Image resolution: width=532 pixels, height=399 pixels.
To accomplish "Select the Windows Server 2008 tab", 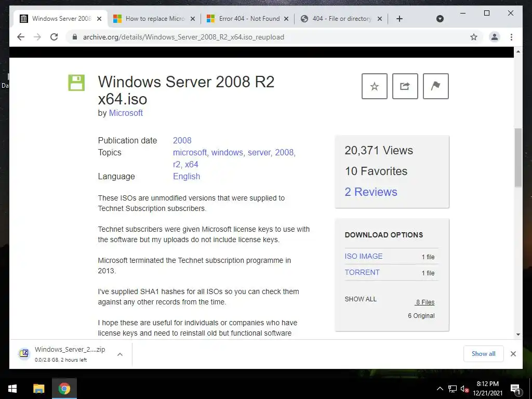I will (61, 19).
